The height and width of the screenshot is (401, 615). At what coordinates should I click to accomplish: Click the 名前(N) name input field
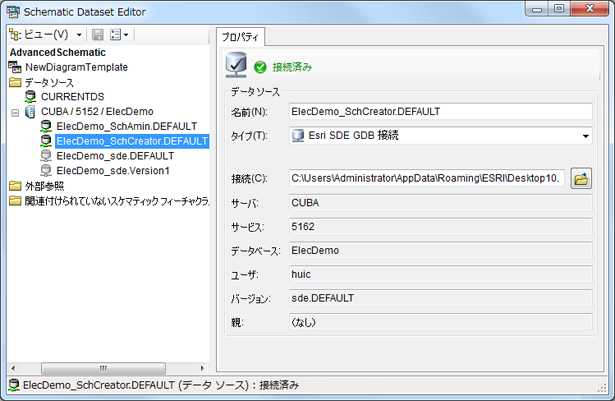click(x=441, y=112)
